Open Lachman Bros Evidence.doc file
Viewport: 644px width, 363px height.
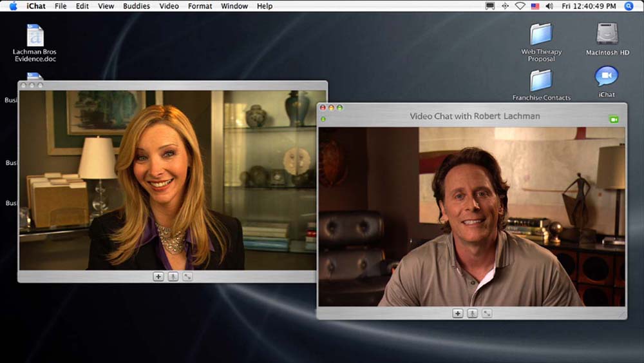coord(35,36)
